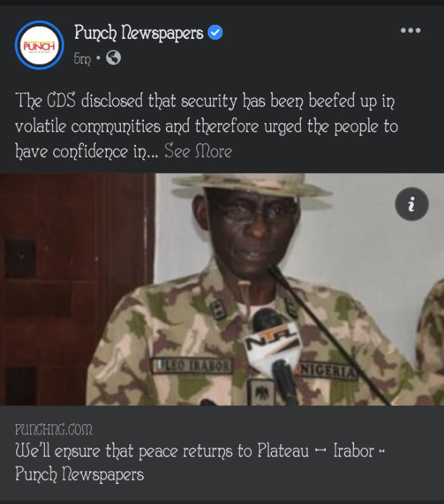Click the LEO IRABOR name tag
This screenshot has width=444, height=504.
click(x=192, y=366)
